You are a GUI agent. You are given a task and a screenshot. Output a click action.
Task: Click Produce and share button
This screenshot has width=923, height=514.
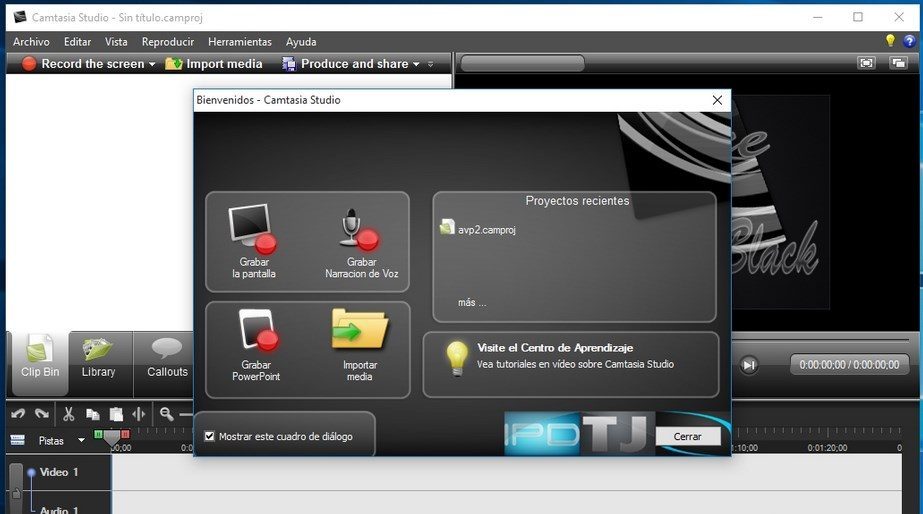346,64
